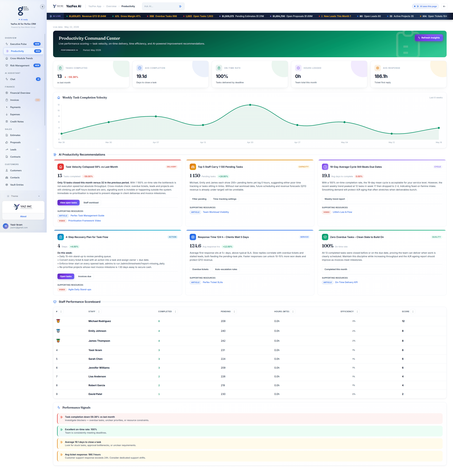Screen dimensions: 453x476
Task: Click the Overdue Tasks 998 ticker item
Action: point(162,16)
